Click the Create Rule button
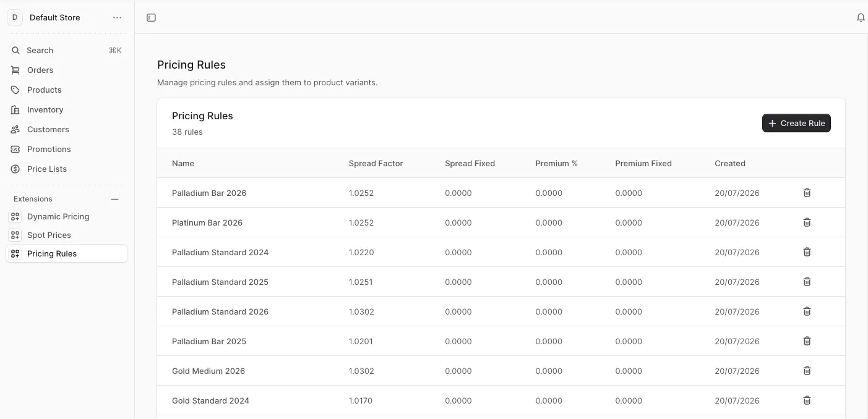Image resolution: width=868 pixels, height=419 pixels. [x=796, y=123]
